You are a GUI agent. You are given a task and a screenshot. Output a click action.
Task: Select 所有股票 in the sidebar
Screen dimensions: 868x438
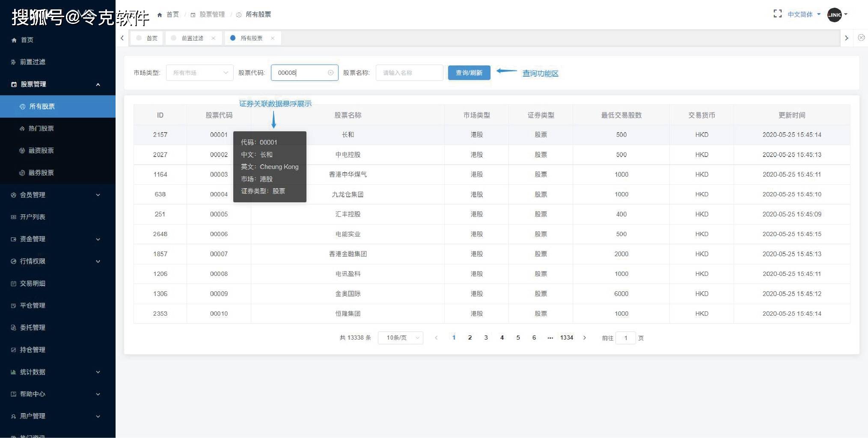pos(58,107)
